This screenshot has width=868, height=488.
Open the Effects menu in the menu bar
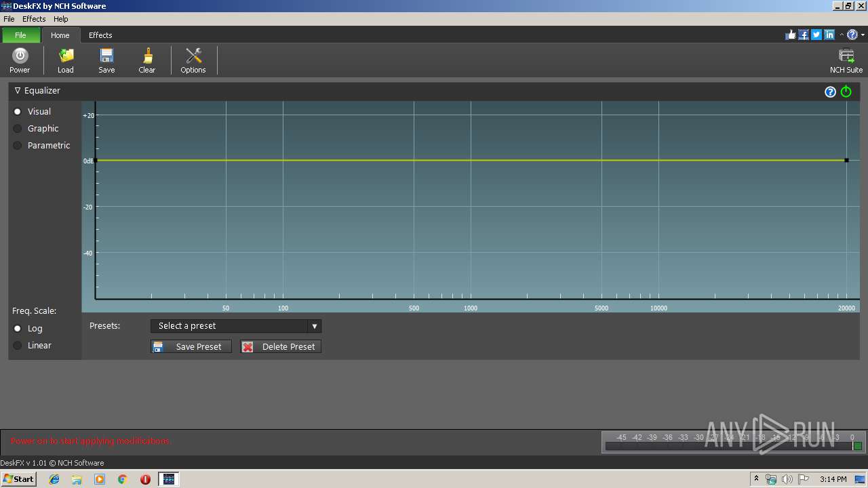pyautogui.click(x=34, y=19)
